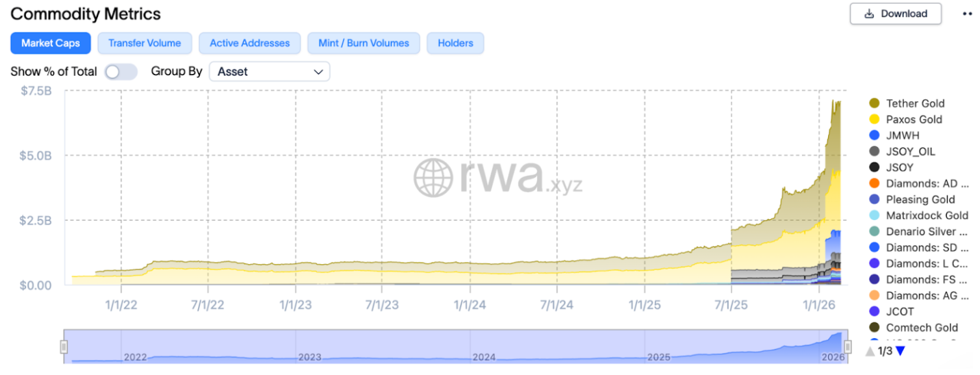Click the Download button
Image resolution: width=980 pixels, height=375 pixels.
896,14
